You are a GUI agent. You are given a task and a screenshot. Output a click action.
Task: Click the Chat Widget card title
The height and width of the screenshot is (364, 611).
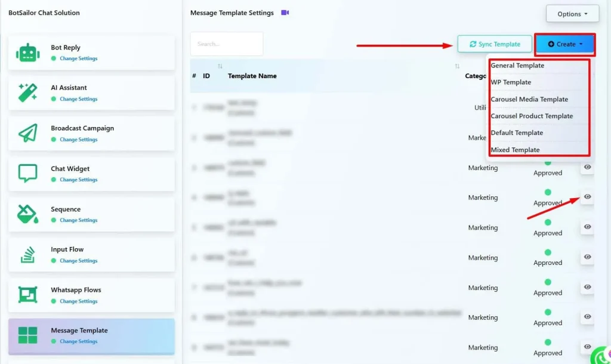click(x=70, y=169)
